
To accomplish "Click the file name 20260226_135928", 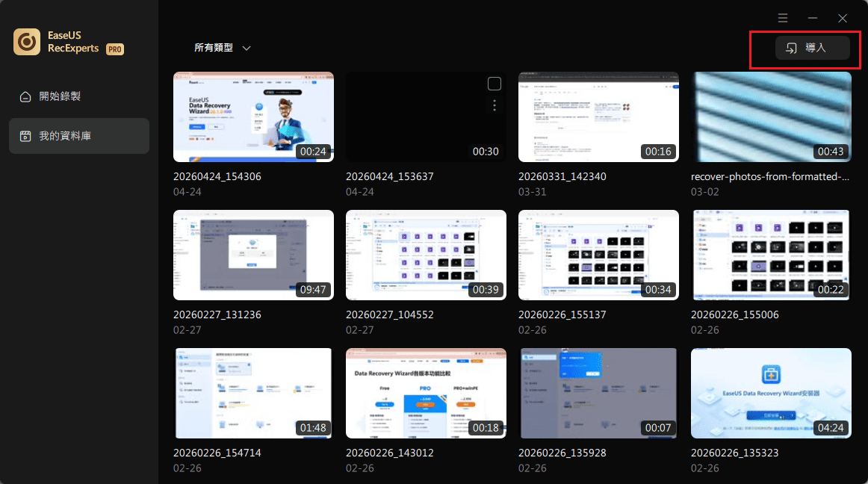I will (562, 453).
